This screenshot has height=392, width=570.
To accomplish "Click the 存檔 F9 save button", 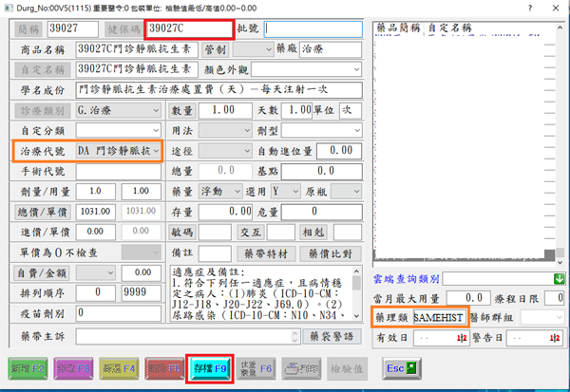I will coord(207,368).
